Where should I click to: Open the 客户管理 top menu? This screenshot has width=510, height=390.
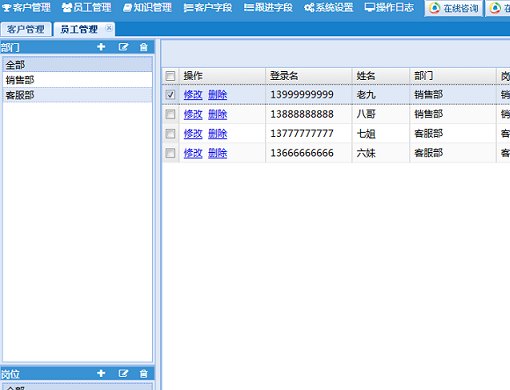[26, 7]
